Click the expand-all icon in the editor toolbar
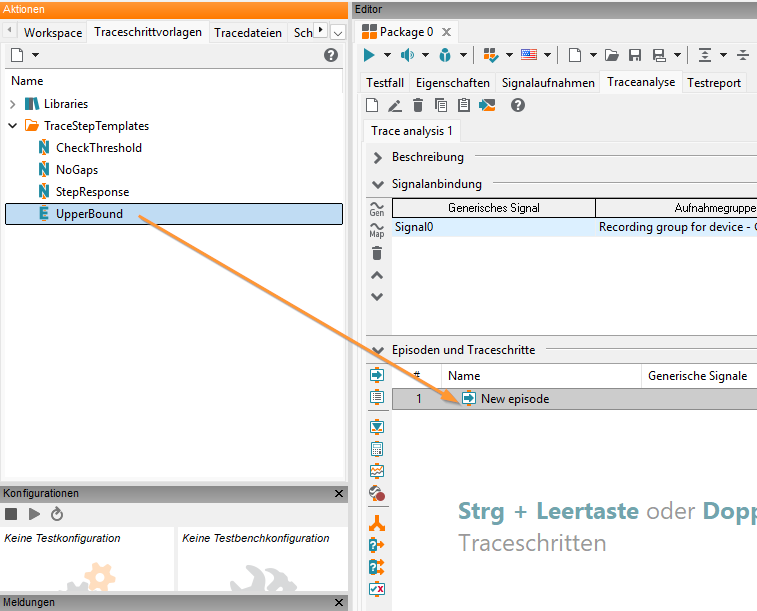 tap(705, 56)
